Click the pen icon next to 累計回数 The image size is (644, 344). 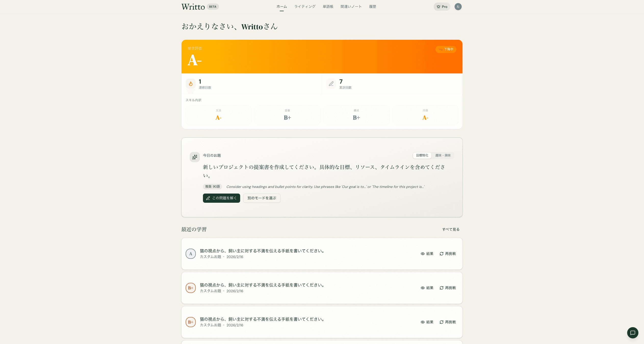(331, 84)
